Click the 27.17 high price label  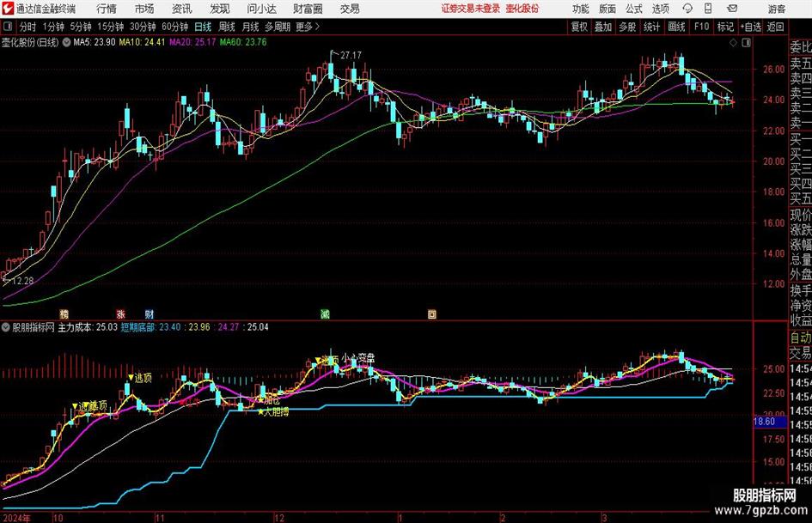(351, 55)
